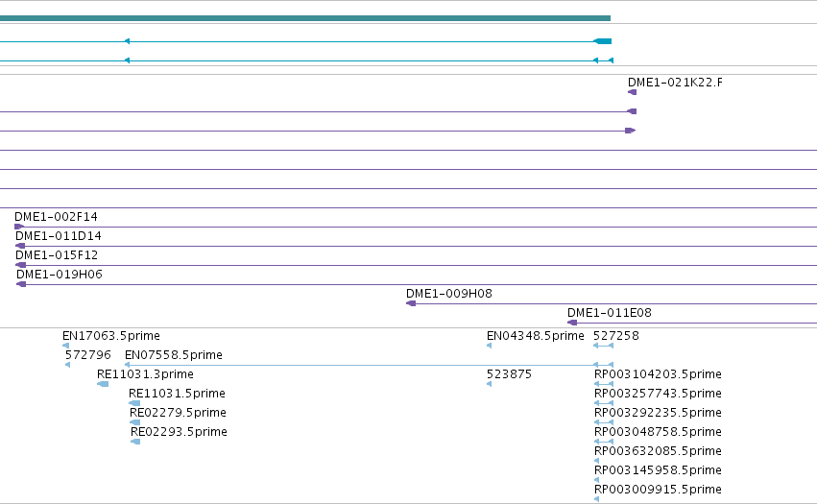The image size is (817, 504).
Task: Click the 523875 feature label
Action: (x=509, y=374)
